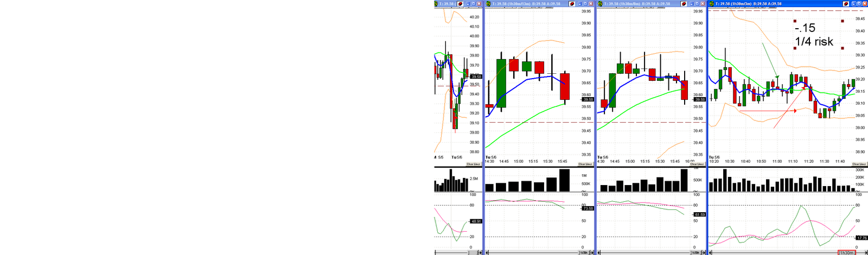This screenshot has height=255, width=868.
Task: Open the system menu icon of the 8m chart window
Action: coord(600,3)
